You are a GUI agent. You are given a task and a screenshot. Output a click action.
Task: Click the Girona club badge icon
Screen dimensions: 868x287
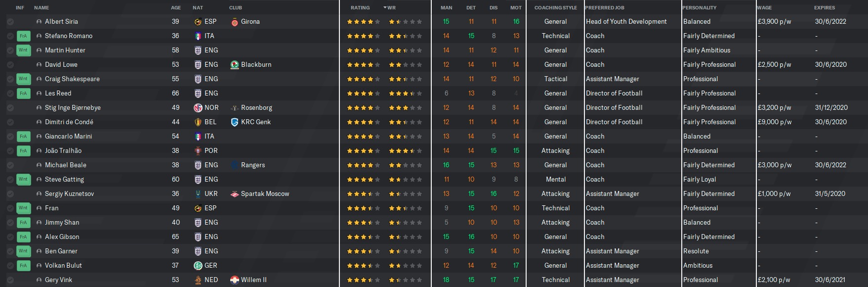coord(235,22)
